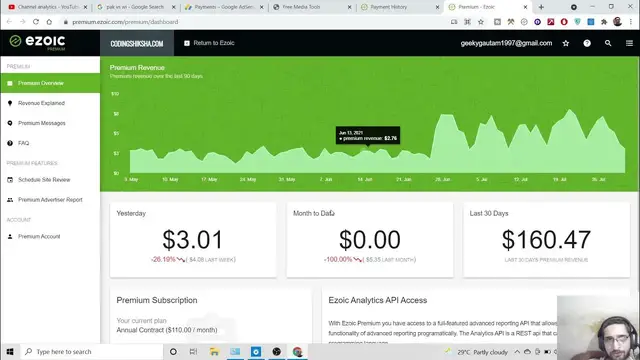Viewport: 640px width, 360px height.
Task: Switch to Payments Google AdSense tab
Action: tap(224, 7)
